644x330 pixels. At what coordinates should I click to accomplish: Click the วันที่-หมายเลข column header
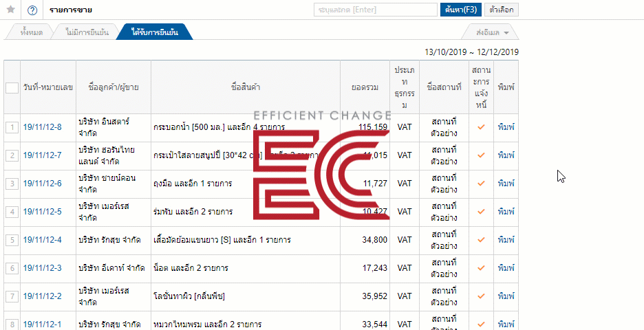48,87
